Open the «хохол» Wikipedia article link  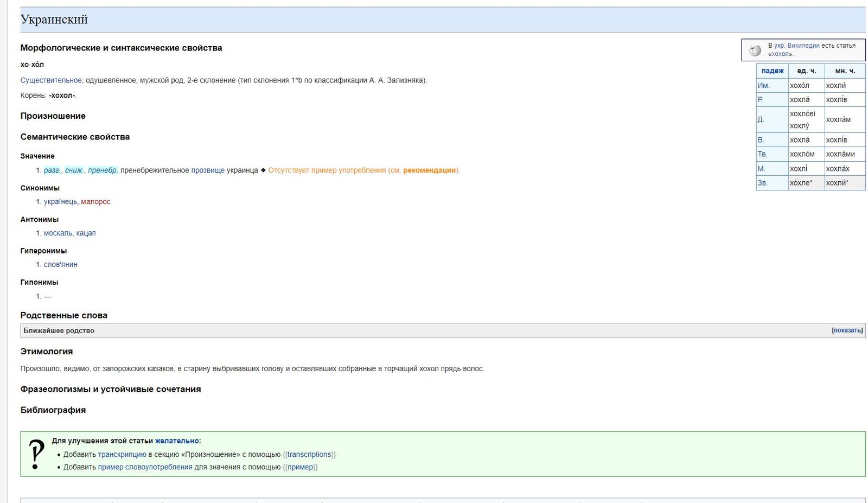(x=781, y=54)
